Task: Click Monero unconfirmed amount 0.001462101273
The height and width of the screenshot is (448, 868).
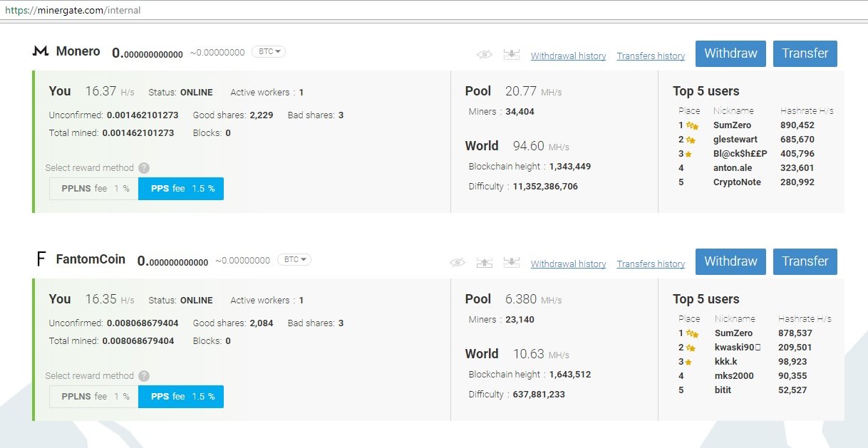Action: tap(143, 115)
